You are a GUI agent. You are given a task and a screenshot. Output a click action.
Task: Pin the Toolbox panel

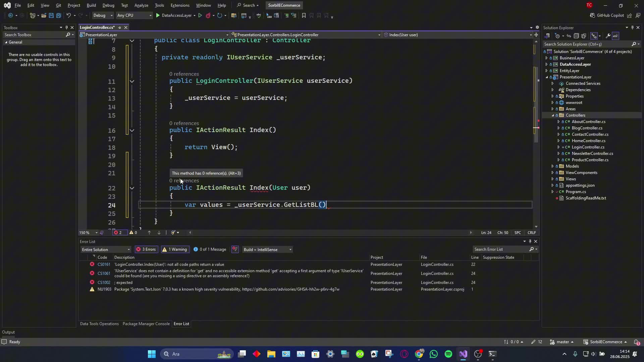coord(66,27)
